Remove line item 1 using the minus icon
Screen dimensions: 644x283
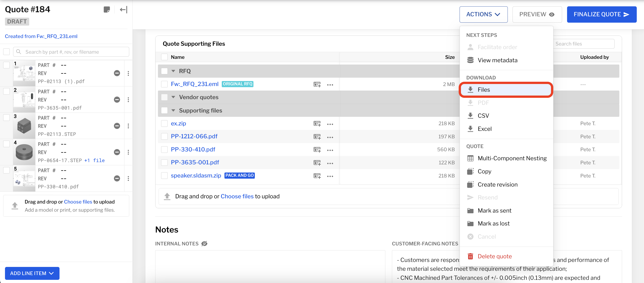point(117,73)
